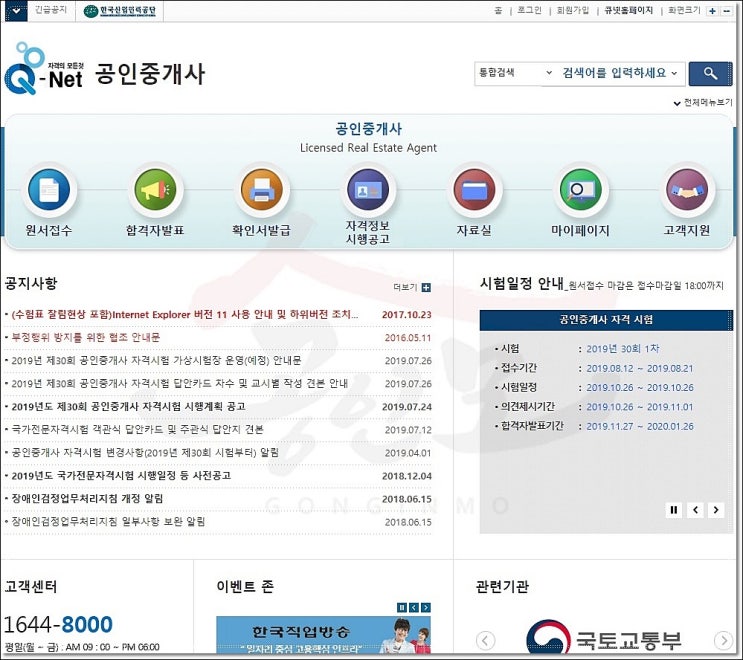Open the 국토교통부 logo link
This screenshot has width=743, height=660.
click(x=604, y=638)
